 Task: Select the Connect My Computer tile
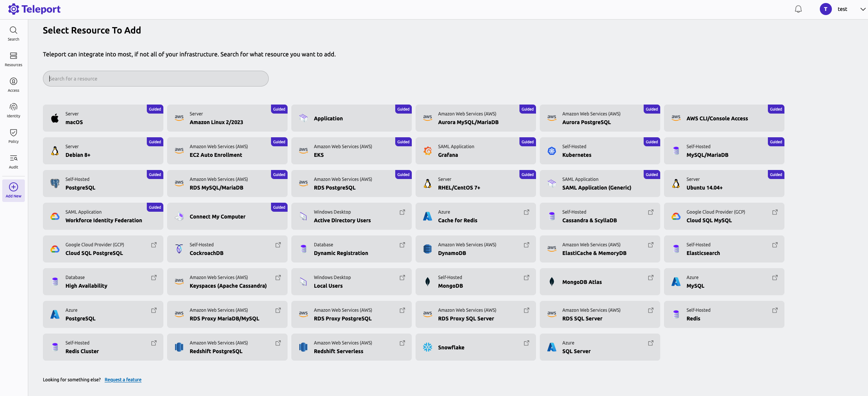(x=227, y=216)
